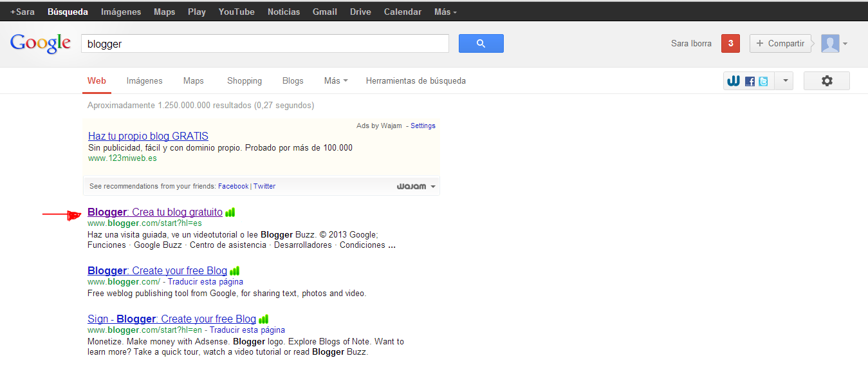The image size is (868, 365).
Task: Open Blogger: Crea tu blog gratuito result
Action: (x=155, y=212)
